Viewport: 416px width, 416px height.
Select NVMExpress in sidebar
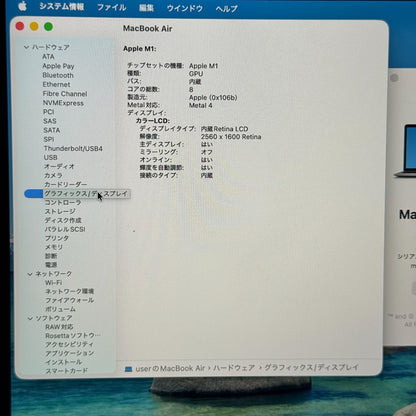tap(63, 103)
